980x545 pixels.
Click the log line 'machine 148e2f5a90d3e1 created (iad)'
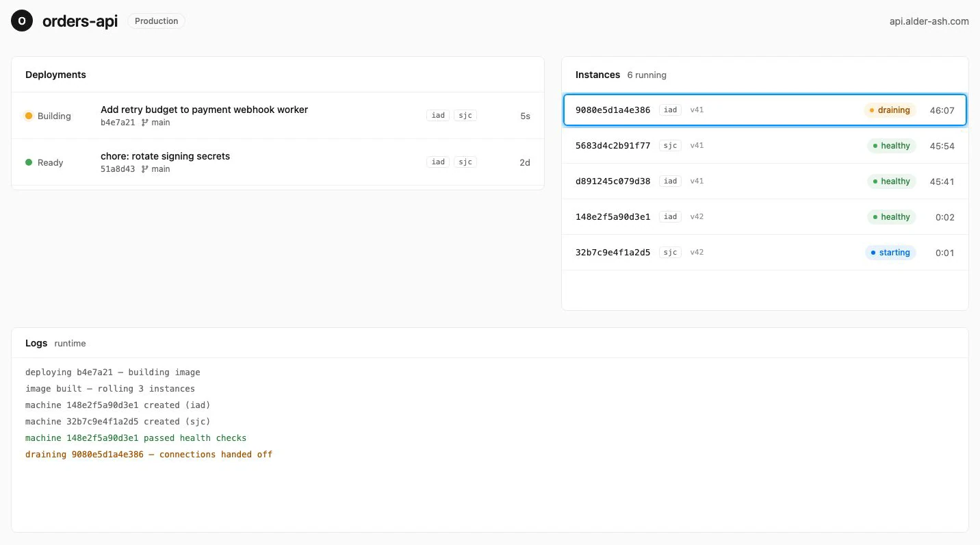tap(118, 405)
